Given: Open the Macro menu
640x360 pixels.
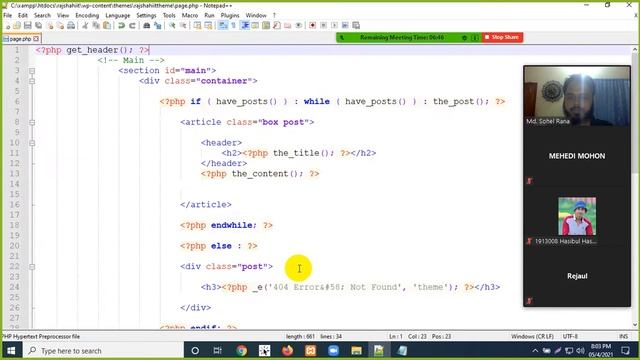Looking at the screenshot, I should pyautogui.click(x=190, y=16).
